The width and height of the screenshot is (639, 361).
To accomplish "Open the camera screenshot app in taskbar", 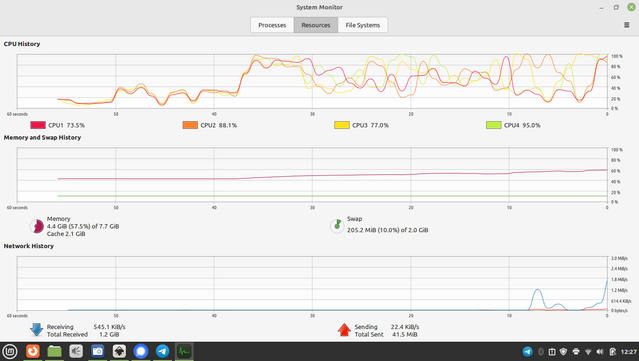I will pos(97,351).
